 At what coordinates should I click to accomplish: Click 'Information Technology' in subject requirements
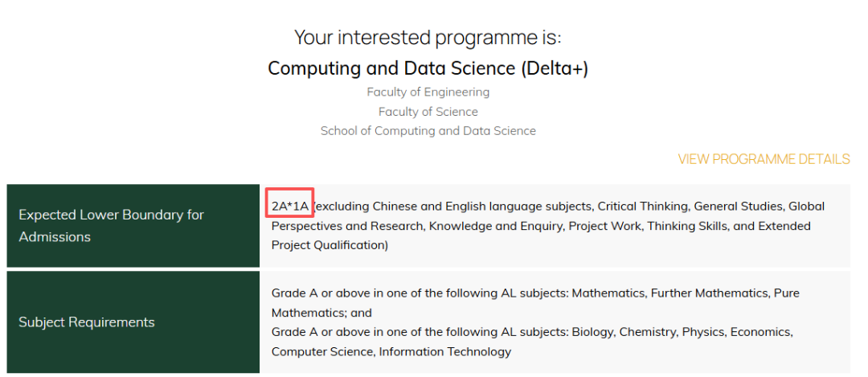[444, 351]
